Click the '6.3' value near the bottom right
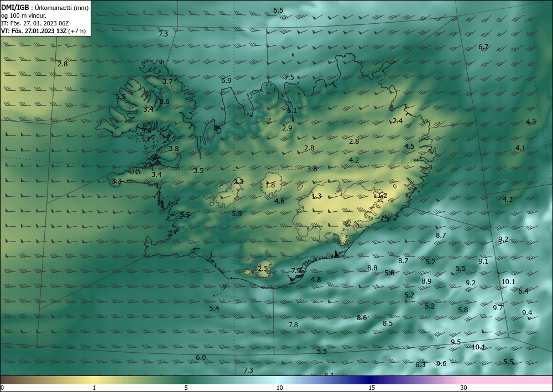Image resolution: width=553 pixels, height=392 pixels. pos(420,364)
